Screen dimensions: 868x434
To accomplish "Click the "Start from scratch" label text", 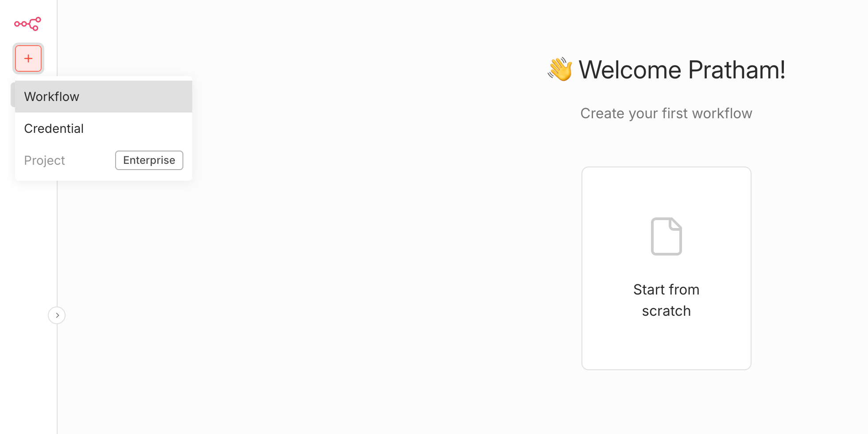I will click(x=666, y=300).
